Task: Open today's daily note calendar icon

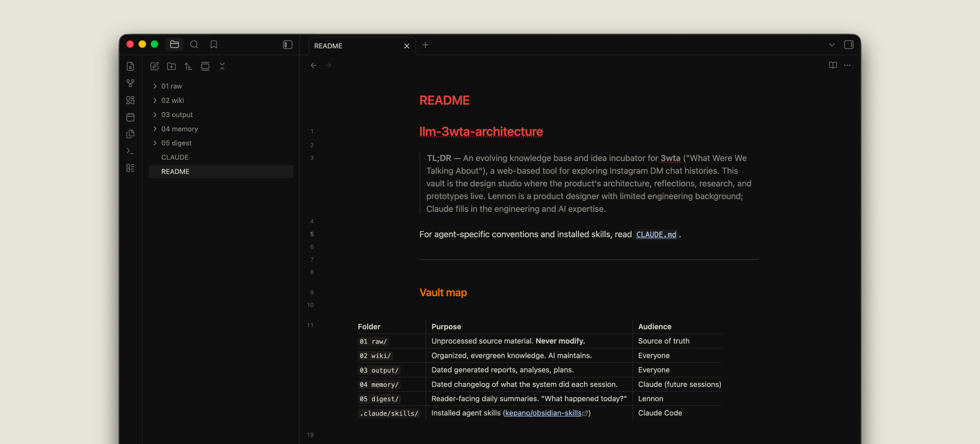Action: pos(130,117)
